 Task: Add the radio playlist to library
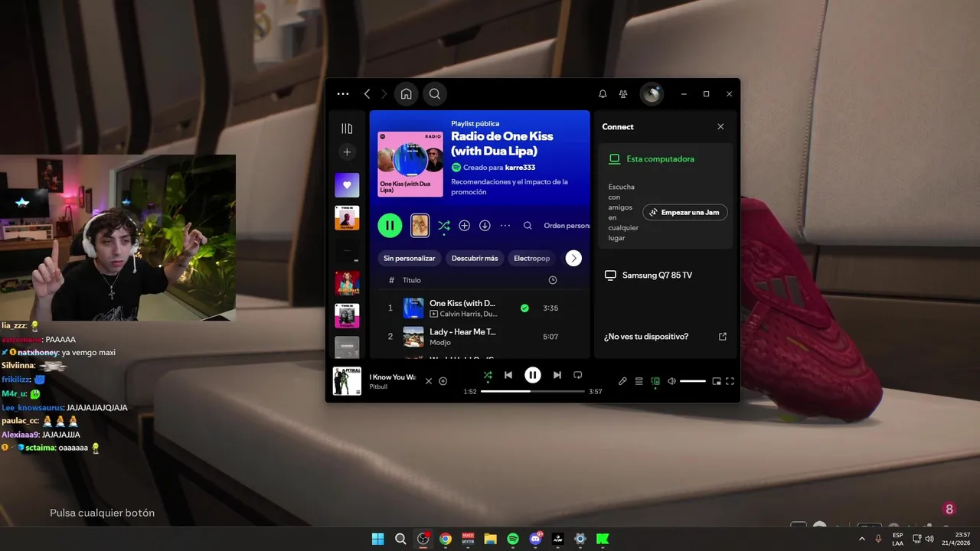pyautogui.click(x=464, y=226)
